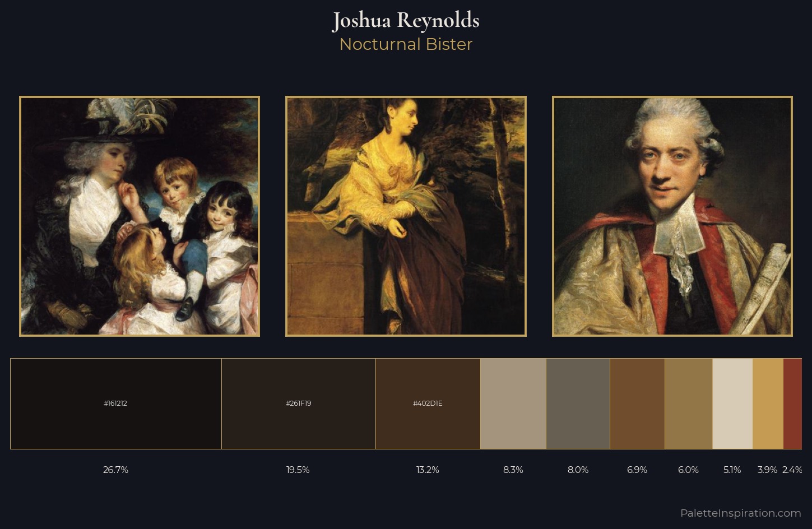Click the 13.2% percentage label
Screen dimensions: 812x529
tap(428, 470)
